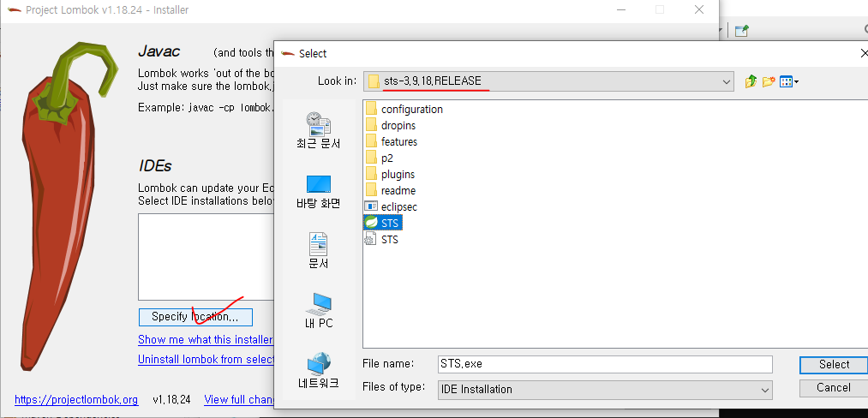868x418 pixels.
Task: Select the plugins folder
Action: 390,175
